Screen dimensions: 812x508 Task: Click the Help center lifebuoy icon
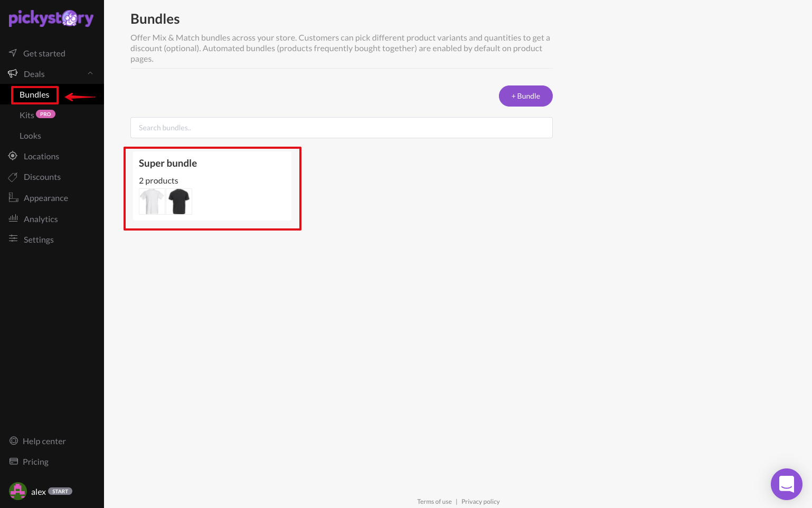coord(14,440)
